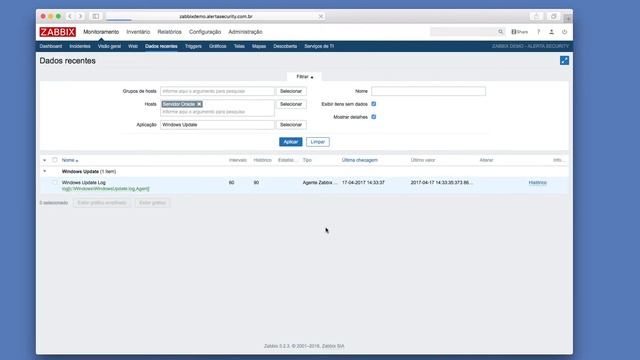Go back with browser back arrow

[x=70, y=16]
